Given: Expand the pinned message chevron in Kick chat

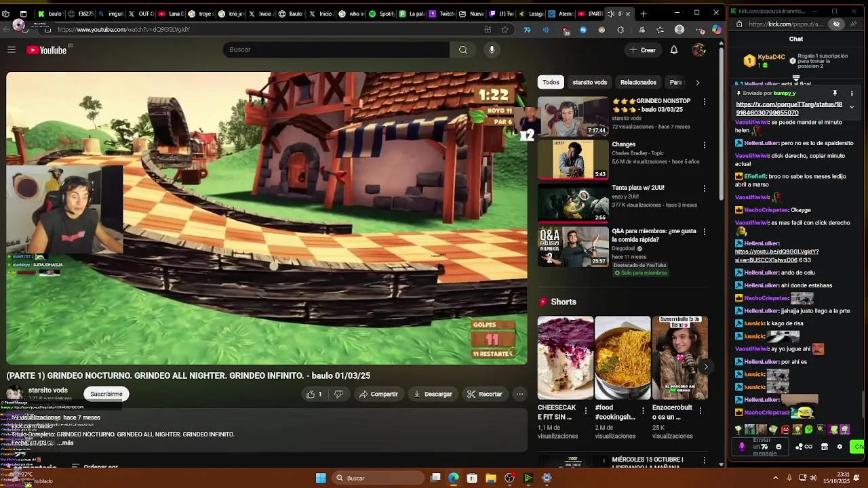Looking at the screenshot, I should [852, 106].
